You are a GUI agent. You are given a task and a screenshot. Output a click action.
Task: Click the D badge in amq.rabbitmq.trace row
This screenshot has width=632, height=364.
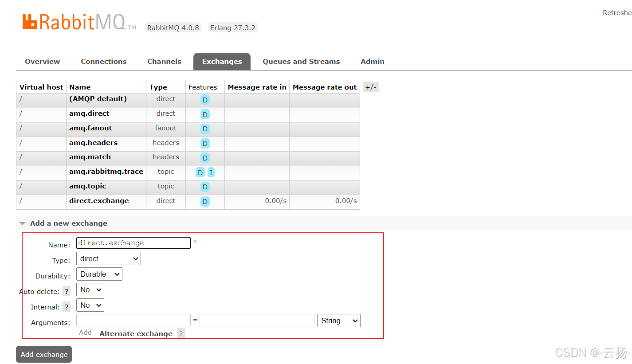pos(200,172)
